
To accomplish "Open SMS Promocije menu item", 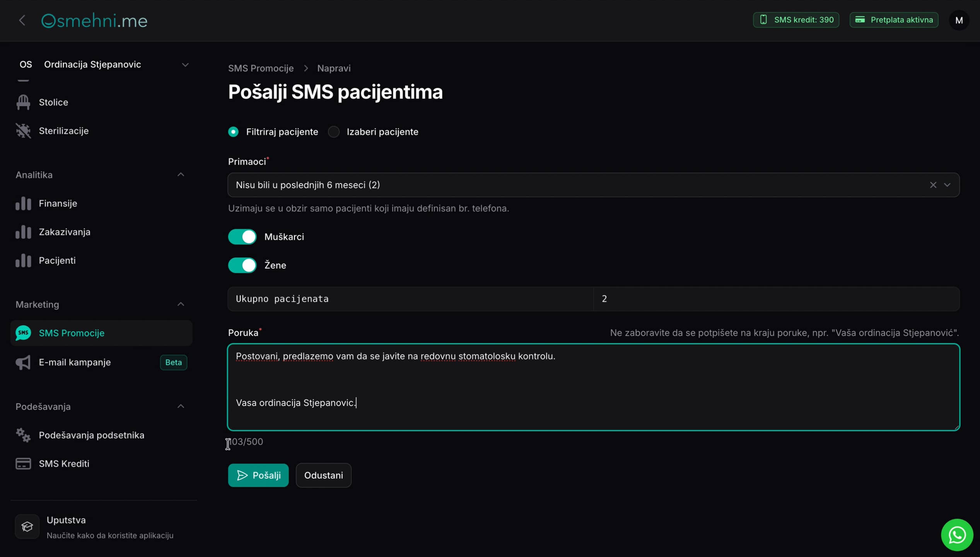I will (x=101, y=333).
